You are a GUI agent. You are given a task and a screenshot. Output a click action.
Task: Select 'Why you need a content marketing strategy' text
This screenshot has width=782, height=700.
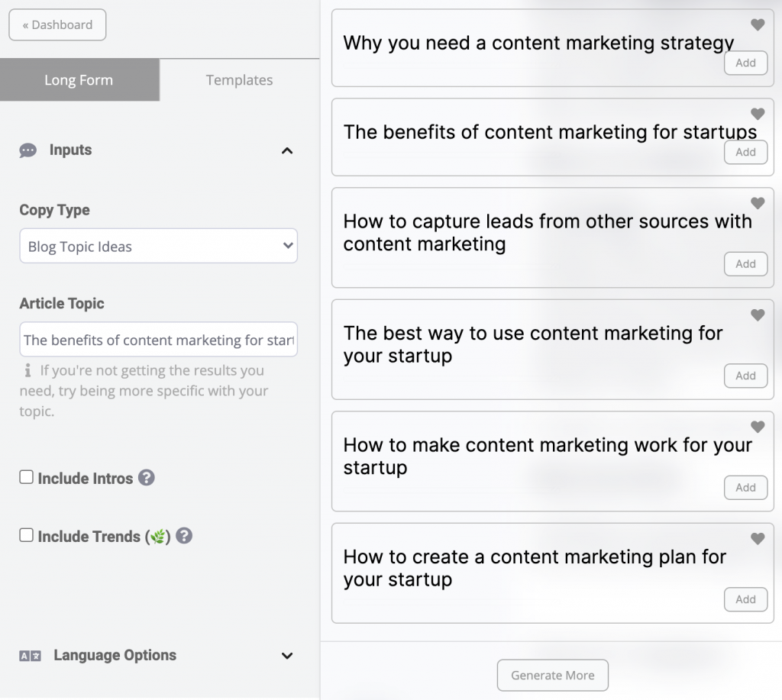click(x=538, y=44)
